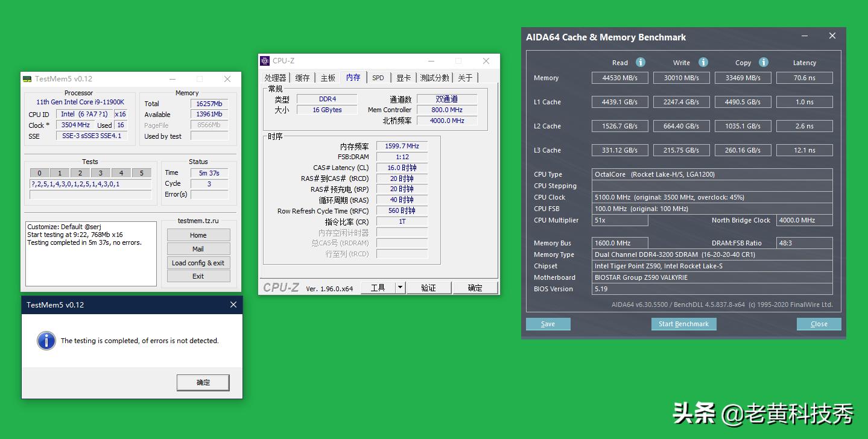Open the 测试分数 tab in CPU-Z
Screen dimensions: 868x439
click(x=435, y=78)
